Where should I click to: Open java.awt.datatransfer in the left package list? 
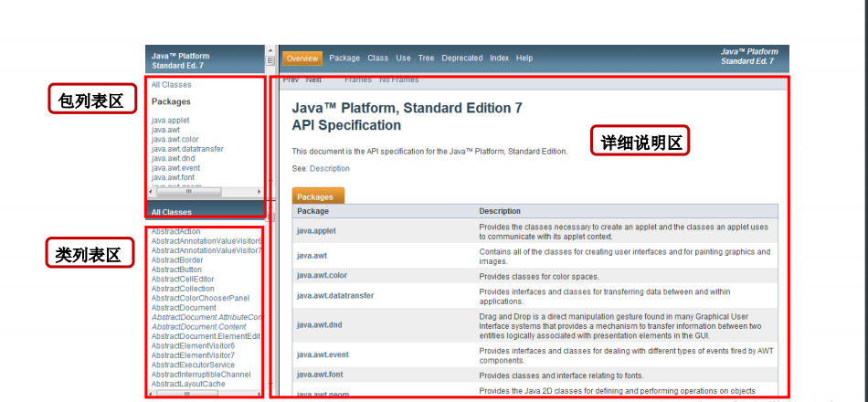(187, 148)
